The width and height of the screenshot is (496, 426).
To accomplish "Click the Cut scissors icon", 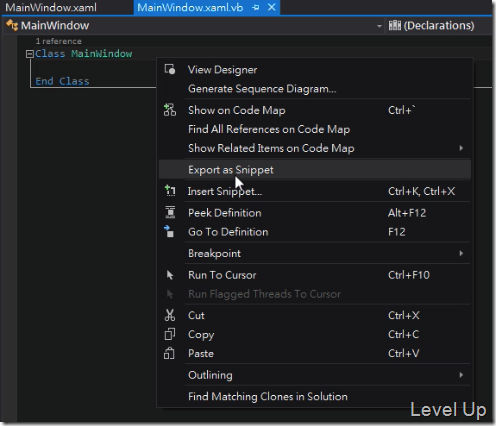I will tap(170, 315).
